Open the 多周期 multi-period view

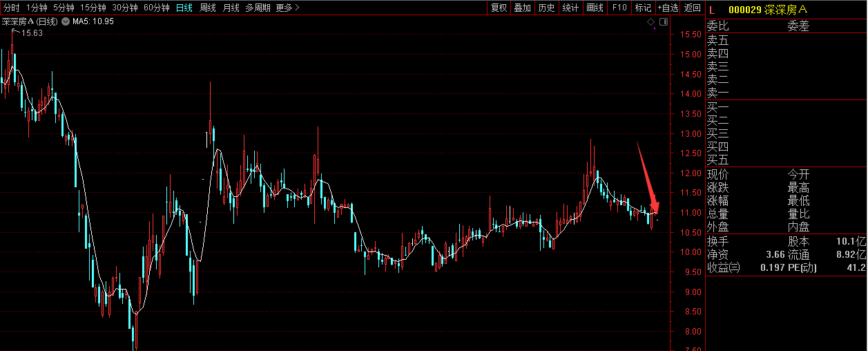tap(258, 8)
